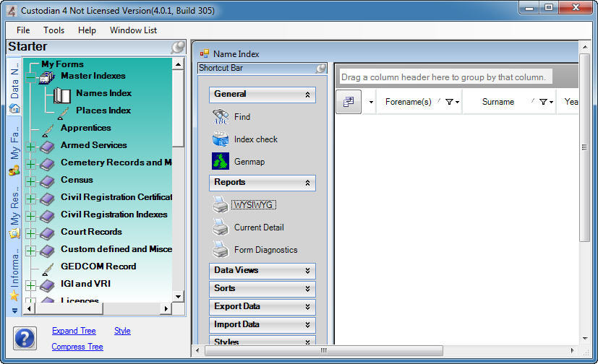The height and width of the screenshot is (364, 598).
Task: Toggle the Starter panel pin
Action: tap(177, 48)
